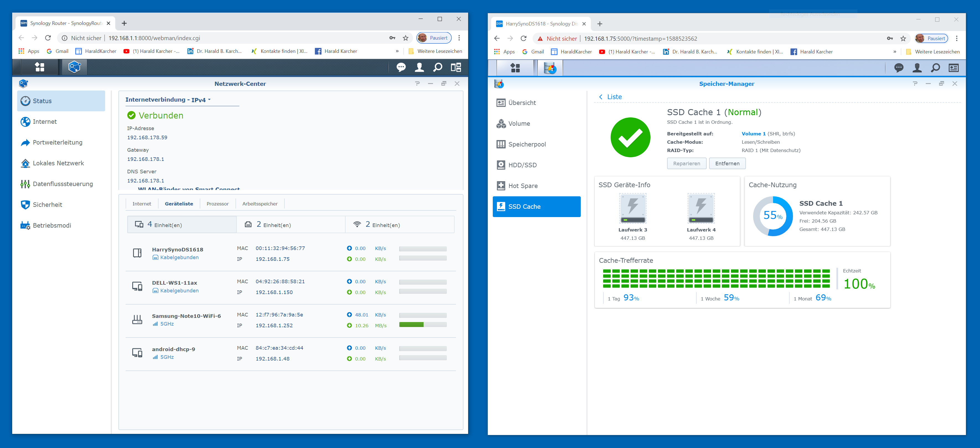Click the DSM search magnifier icon
Screen dimensions: 980x448
pos(935,68)
